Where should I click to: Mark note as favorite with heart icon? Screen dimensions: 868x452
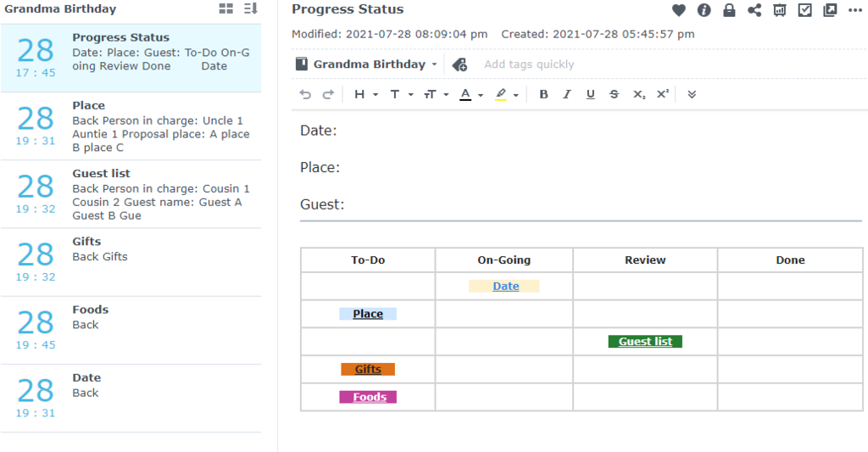pos(679,10)
